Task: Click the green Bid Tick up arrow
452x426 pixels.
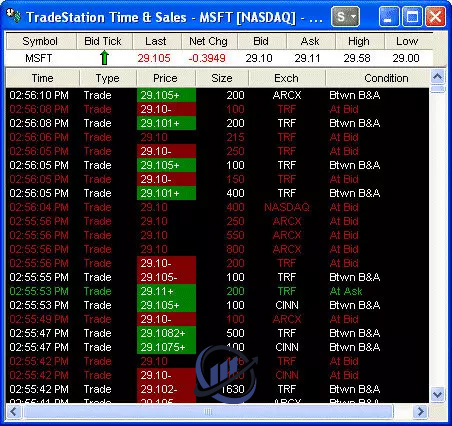Action: point(104,58)
